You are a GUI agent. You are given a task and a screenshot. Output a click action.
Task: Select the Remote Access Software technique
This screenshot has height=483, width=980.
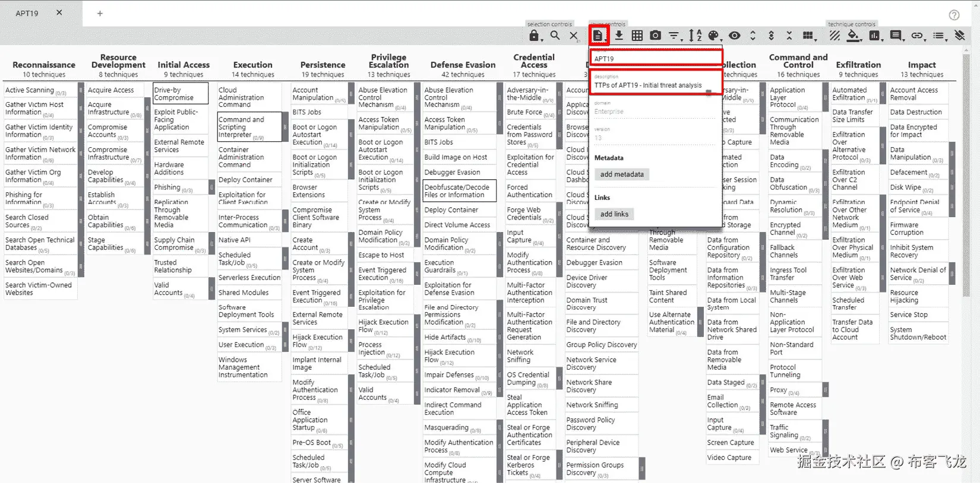(795, 409)
